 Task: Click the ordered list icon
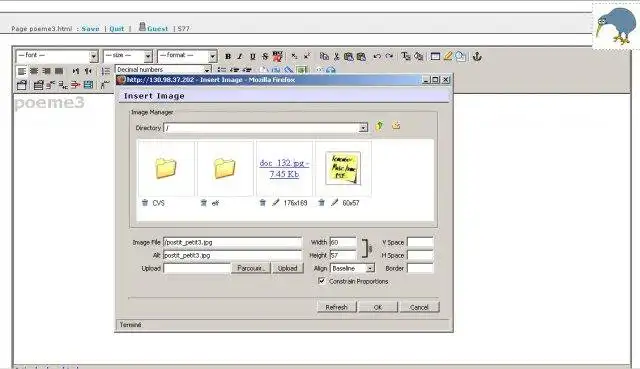pos(105,71)
